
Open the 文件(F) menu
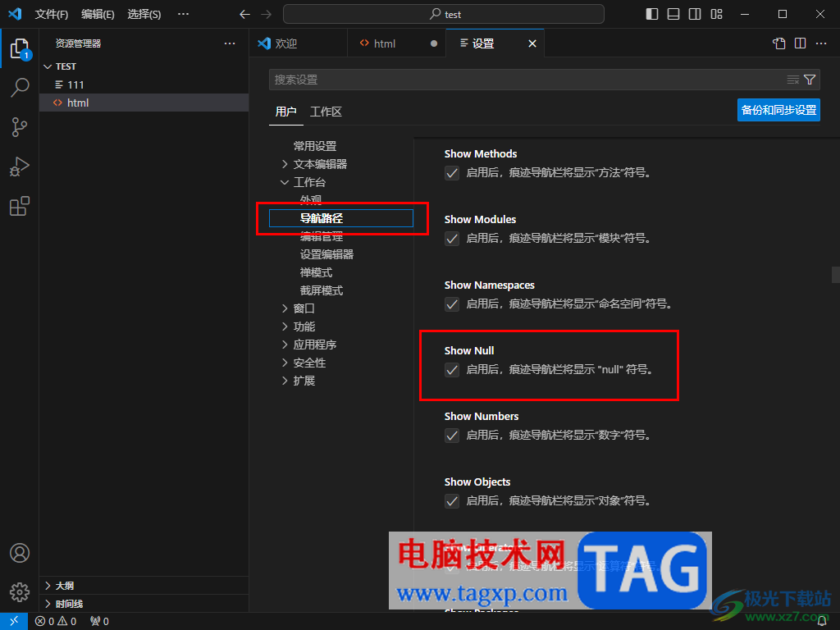52,15
